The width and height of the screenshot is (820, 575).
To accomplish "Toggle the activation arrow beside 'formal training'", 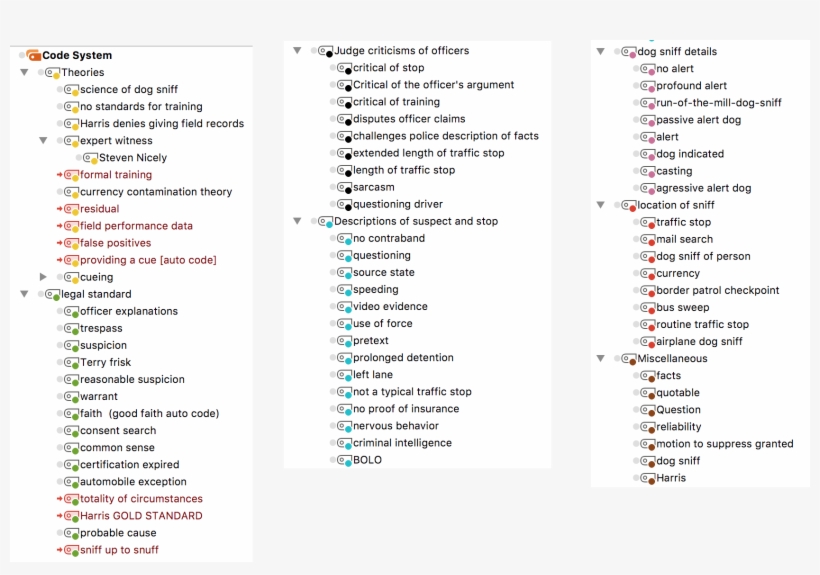I will pyautogui.click(x=60, y=175).
